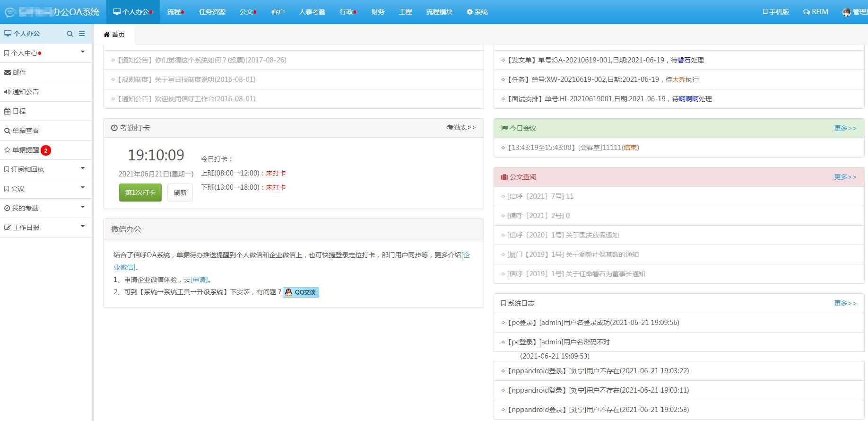Click the admin user avatar
The height and width of the screenshot is (421, 868).
pos(846,12)
